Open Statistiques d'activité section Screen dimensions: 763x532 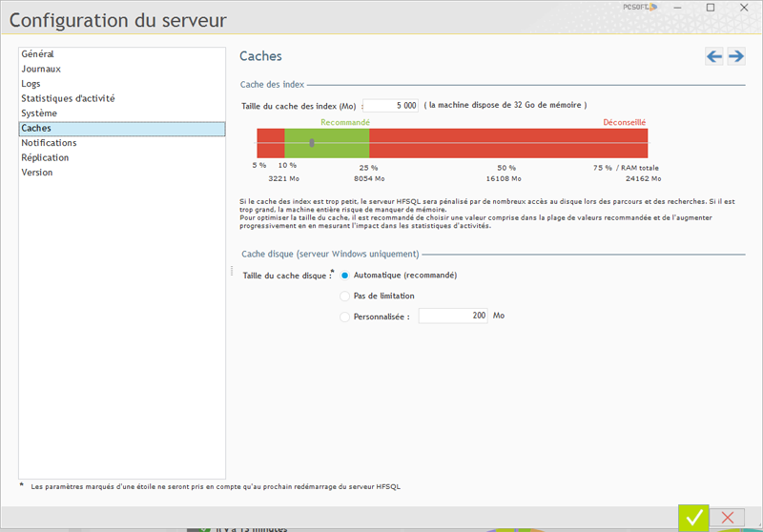pyautogui.click(x=68, y=98)
